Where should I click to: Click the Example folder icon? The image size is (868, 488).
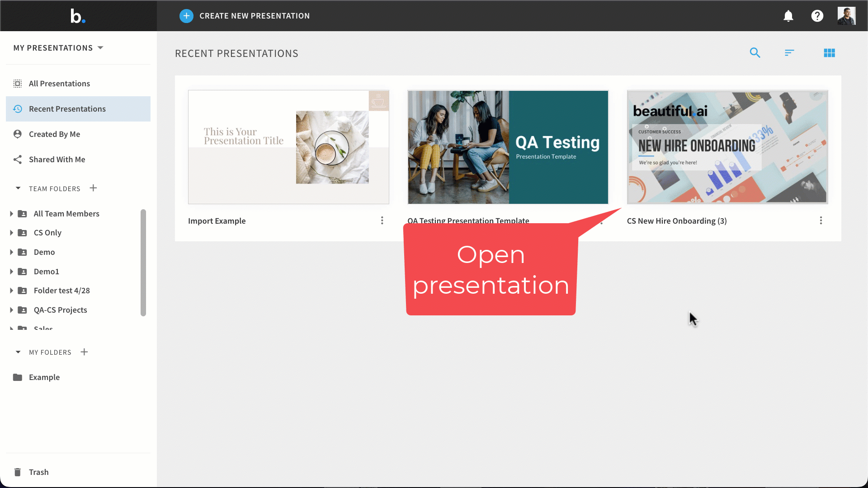[x=18, y=377]
